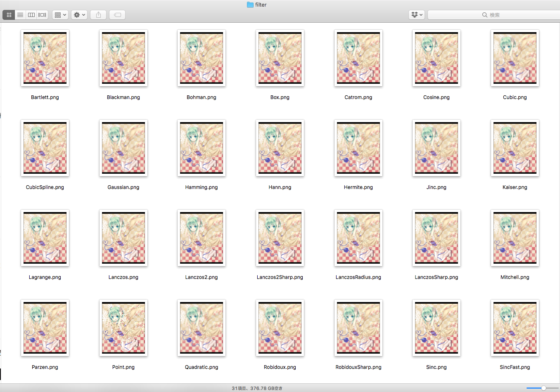Screen dimensions: 560x392
Task: Click the Cubic.png file name
Action: [515, 97]
